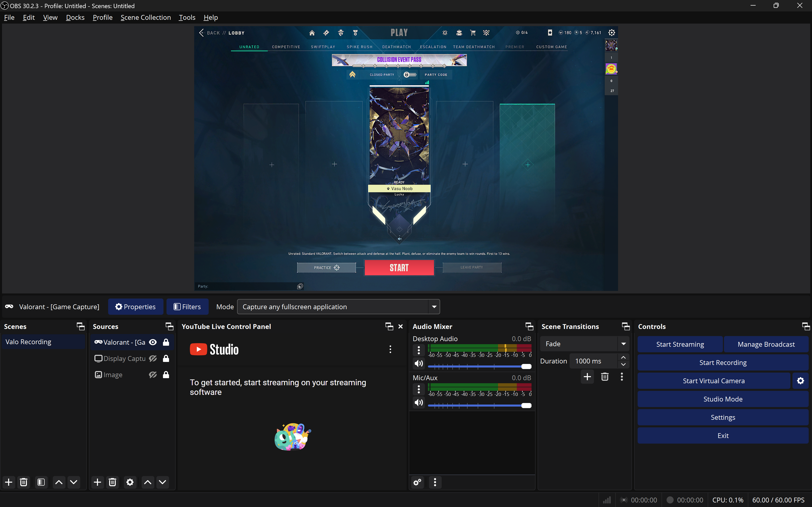
Task: Open the File menu
Action: [9, 18]
